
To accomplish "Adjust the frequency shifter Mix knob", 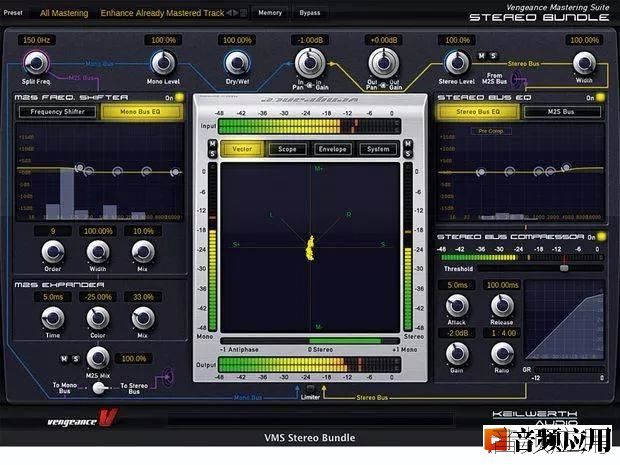I will [x=143, y=252].
